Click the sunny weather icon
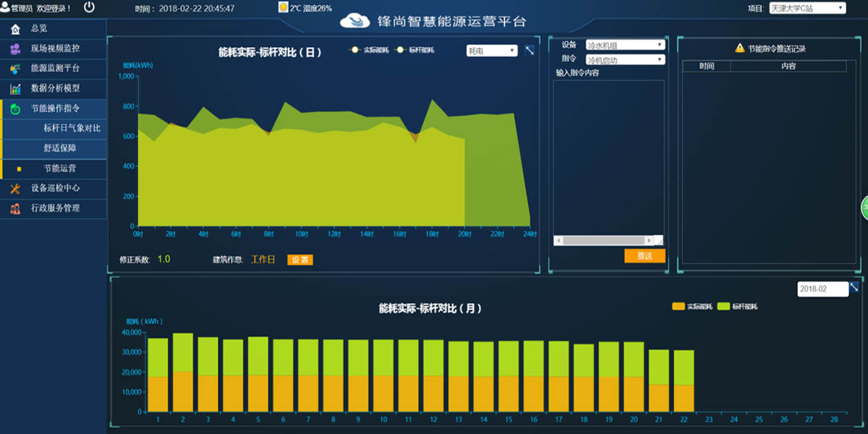Image resolution: width=868 pixels, height=434 pixels. [283, 7]
